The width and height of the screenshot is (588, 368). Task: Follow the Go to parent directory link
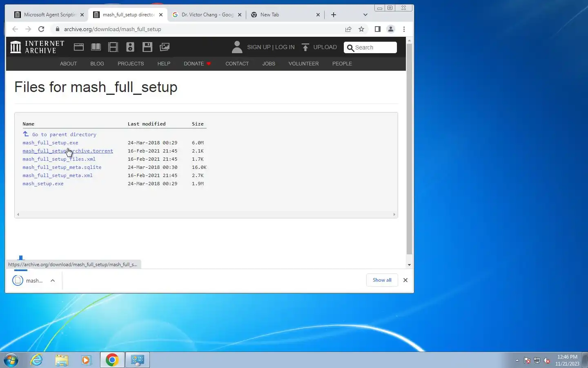[x=64, y=135]
